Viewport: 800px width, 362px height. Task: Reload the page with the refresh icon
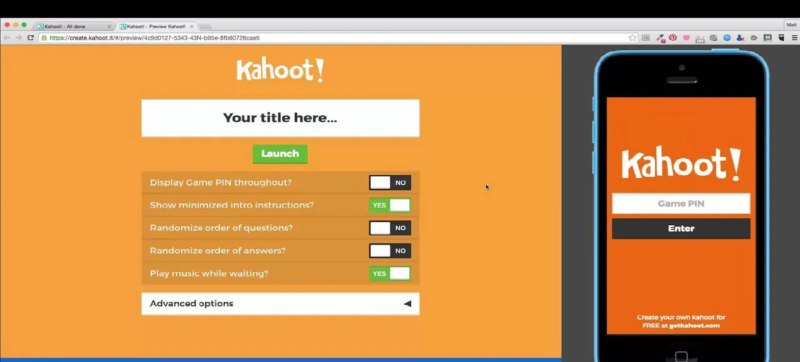(31, 38)
